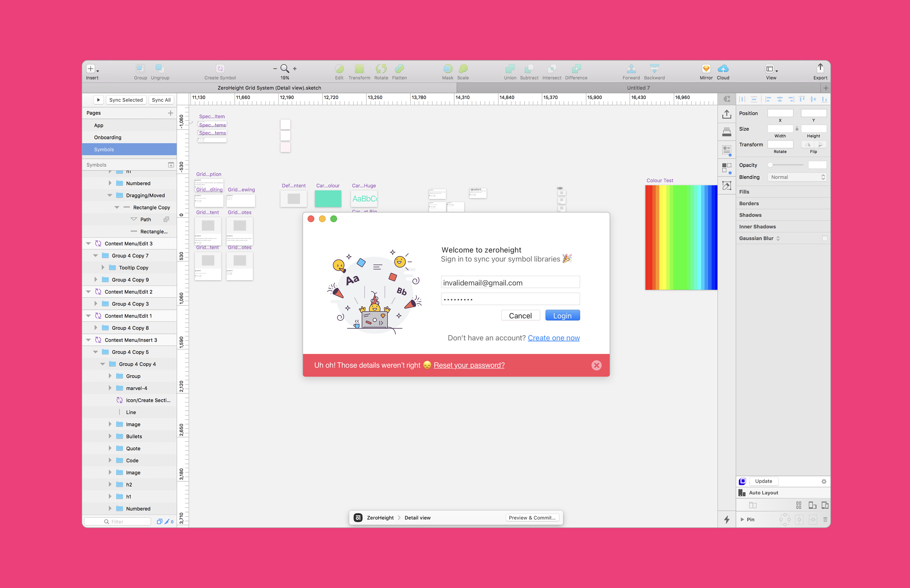Apply the Intersect boolean operation
Screen dimensions: 910x588
click(552, 69)
